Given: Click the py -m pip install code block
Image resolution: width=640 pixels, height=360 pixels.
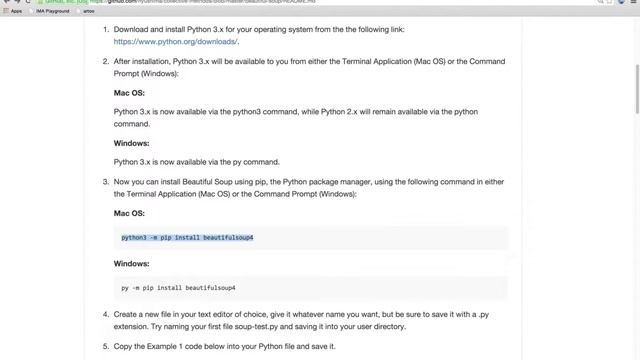Looking at the screenshot, I should pos(311,288).
